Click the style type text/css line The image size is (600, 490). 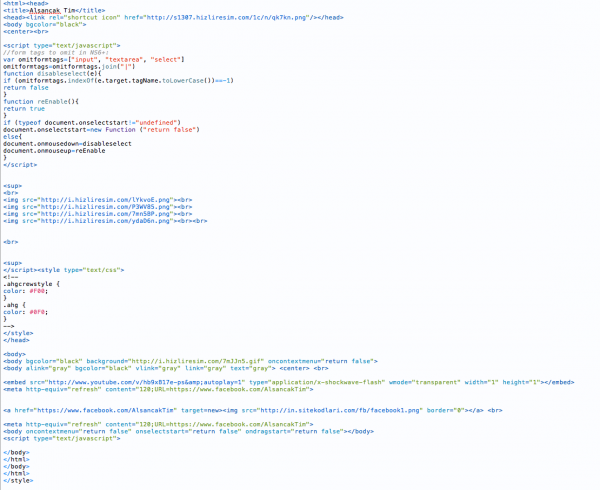64,270
